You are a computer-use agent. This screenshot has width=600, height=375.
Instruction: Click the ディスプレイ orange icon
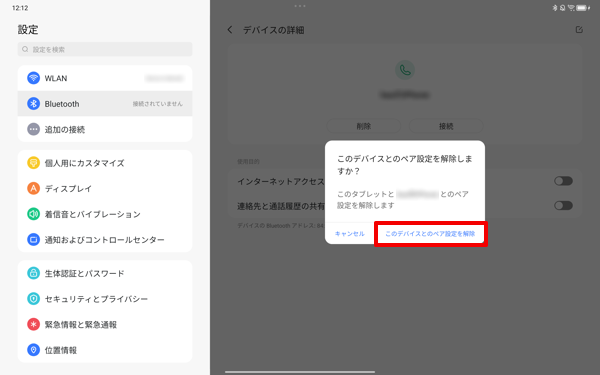(33, 188)
